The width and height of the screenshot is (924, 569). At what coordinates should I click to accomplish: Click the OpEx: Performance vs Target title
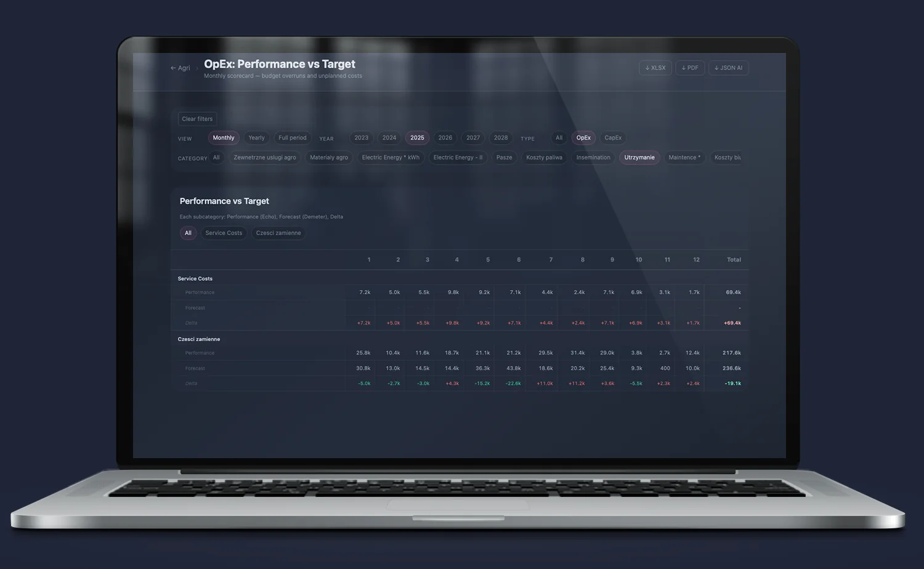280,64
